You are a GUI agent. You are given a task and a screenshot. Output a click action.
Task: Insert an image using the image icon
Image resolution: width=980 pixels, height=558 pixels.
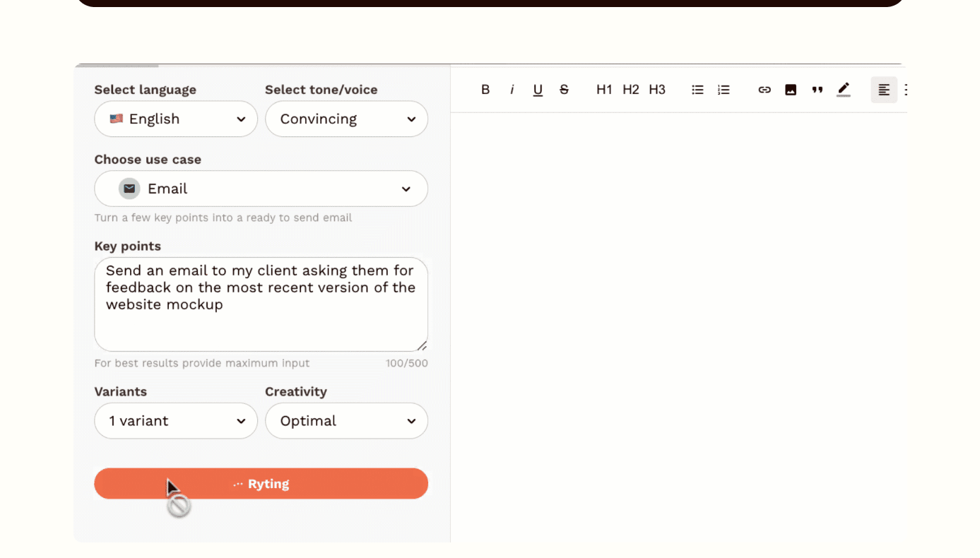pos(791,90)
